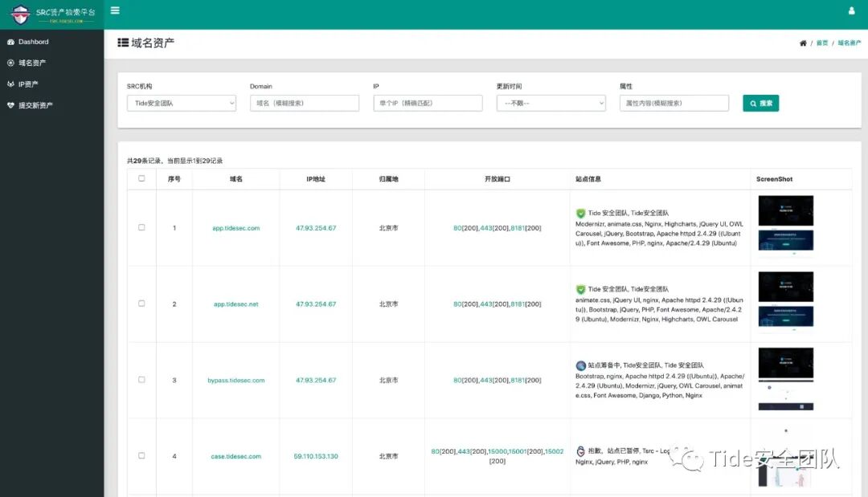Open the app.tidesec.net domain link
Viewport: 868px width, 497px height.
click(235, 304)
